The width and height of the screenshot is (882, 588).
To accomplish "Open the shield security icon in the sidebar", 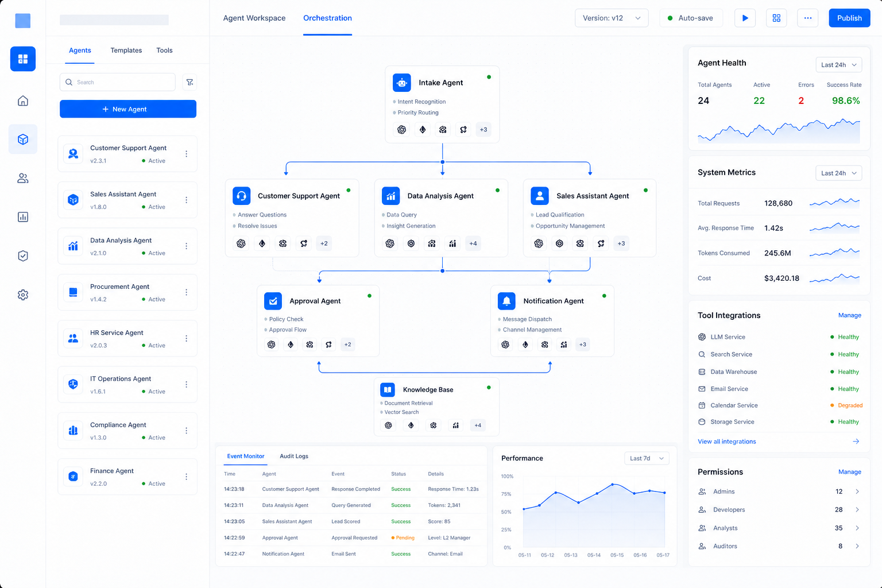I will [x=23, y=256].
